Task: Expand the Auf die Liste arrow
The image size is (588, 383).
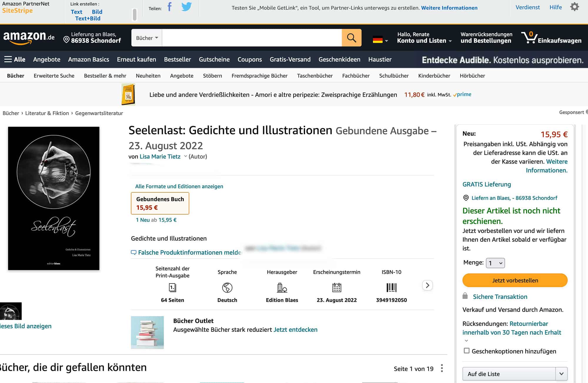Action: [561, 374]
